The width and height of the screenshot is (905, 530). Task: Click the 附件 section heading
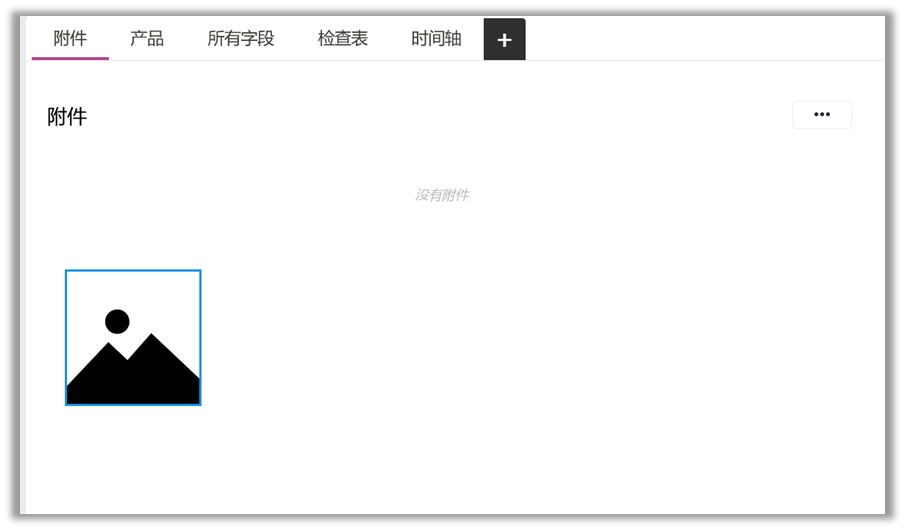[67, 117]
